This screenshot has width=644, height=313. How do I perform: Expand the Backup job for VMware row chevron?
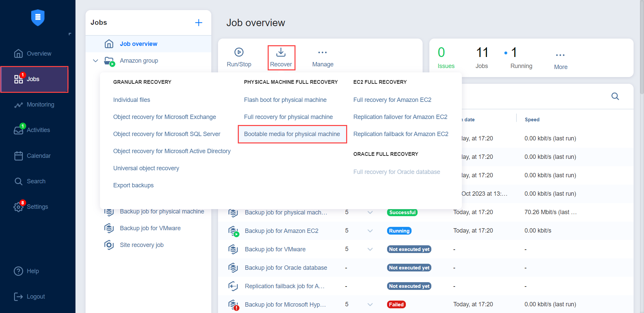pyautogui.click(x=370, y=249)
